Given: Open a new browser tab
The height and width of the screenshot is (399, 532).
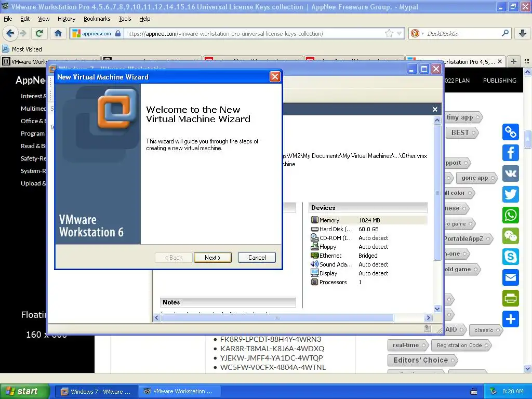Looking at the screenshot, I should pyautogui.click(x=514, y=61).
